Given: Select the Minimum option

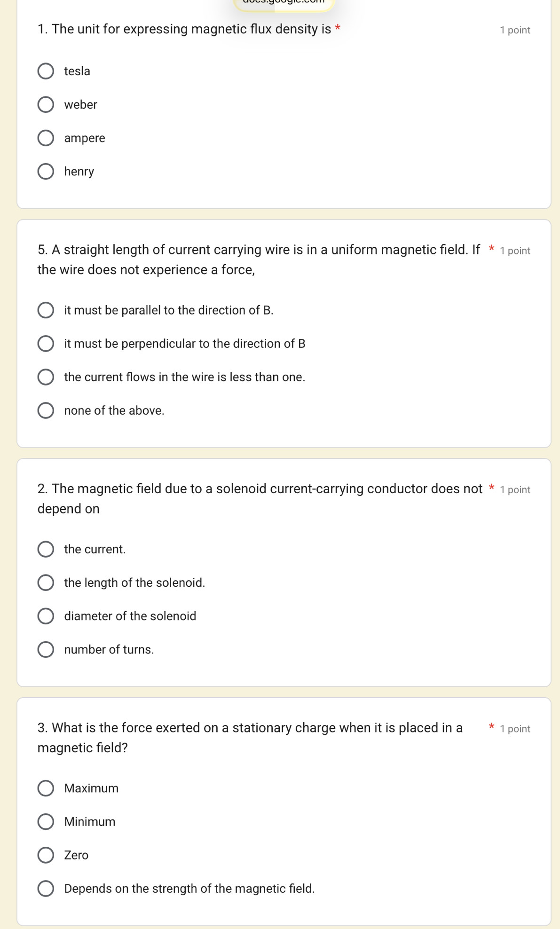Looking at the screenshot, I should coord(46,822).
